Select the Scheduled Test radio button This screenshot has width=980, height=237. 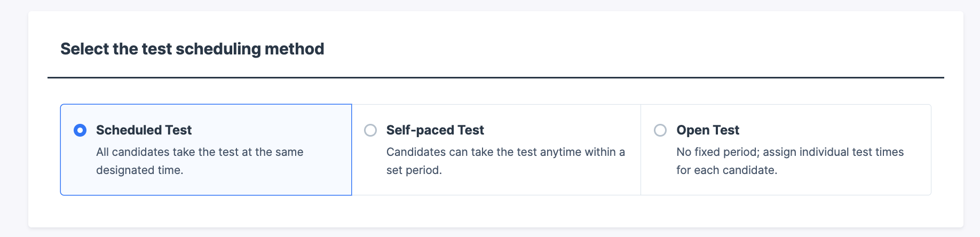tap(80, 130)
